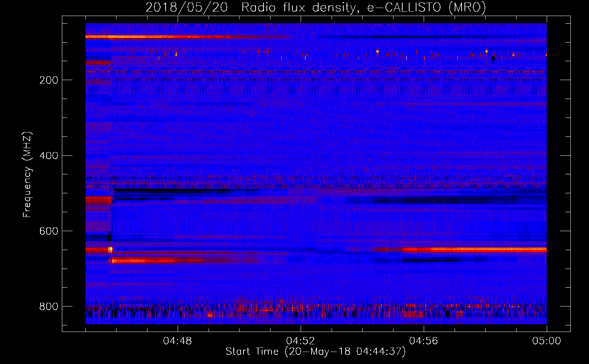Click the '04:56' time tick label

[x=424, y=341]
